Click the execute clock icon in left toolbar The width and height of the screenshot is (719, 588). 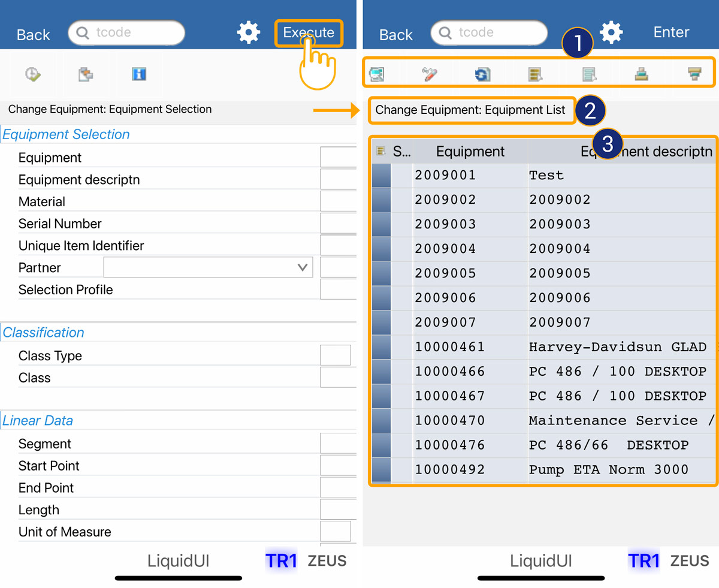click(32, 74)
